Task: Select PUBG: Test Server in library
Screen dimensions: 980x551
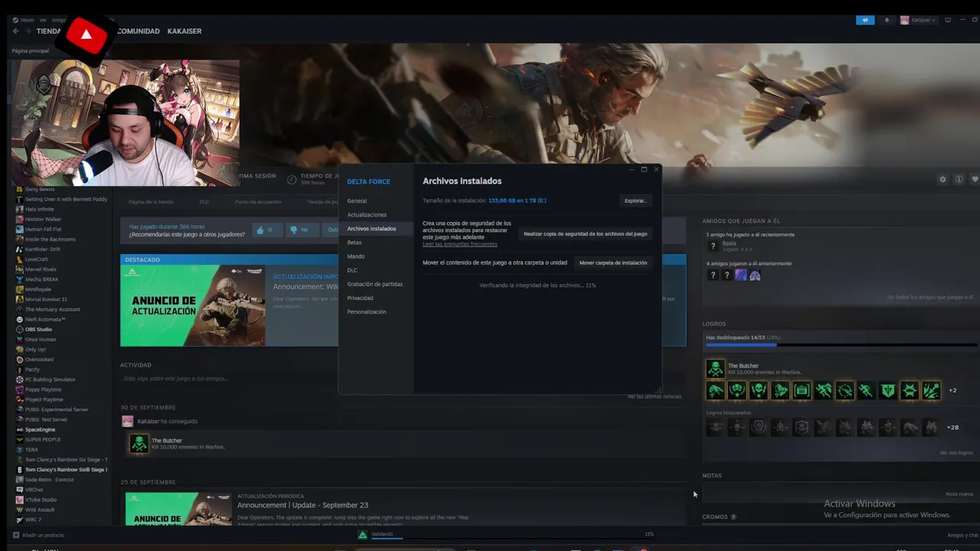Action: pos(46,419)
